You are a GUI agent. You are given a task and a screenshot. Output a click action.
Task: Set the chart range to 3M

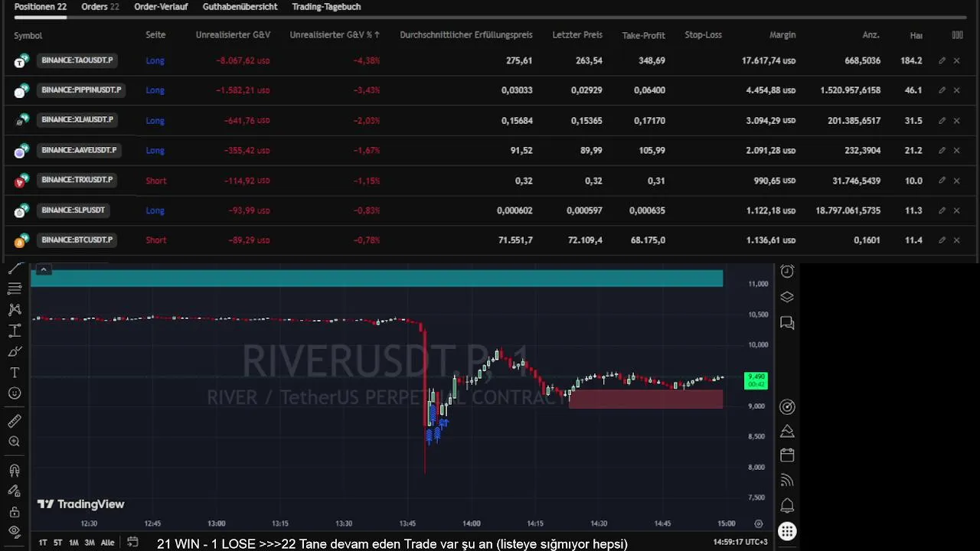pos(90,543)
